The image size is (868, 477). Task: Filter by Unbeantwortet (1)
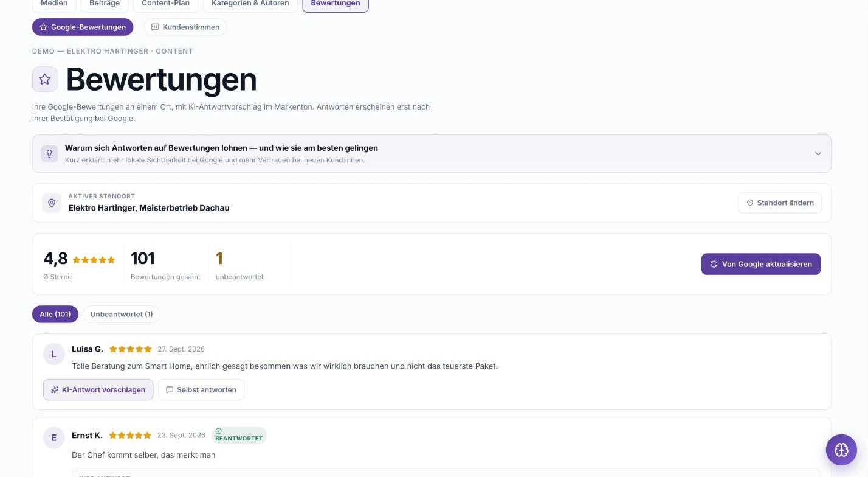coord(122,314)
